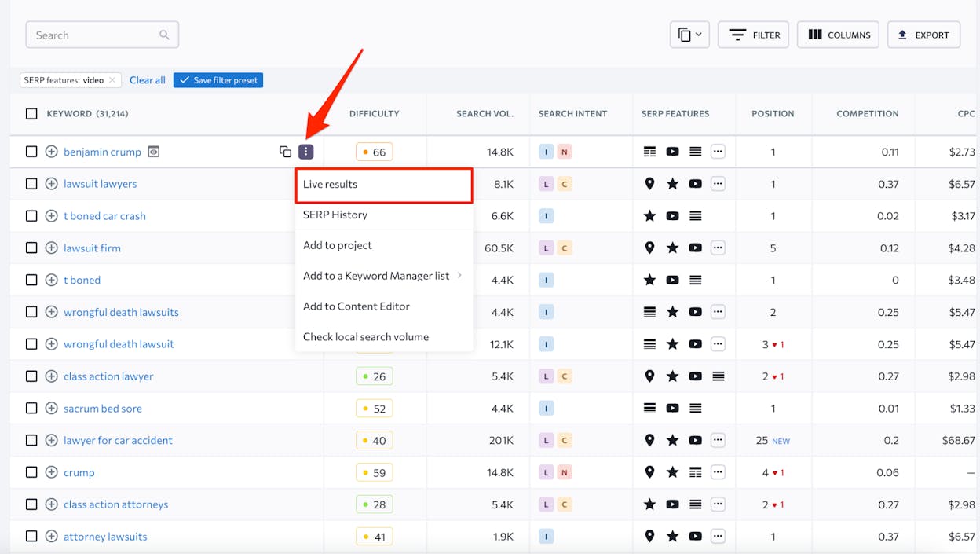The height and width of the screenshot is (554, 980).
Task: Click the search magnifier icon
Action: coord(164,35)
